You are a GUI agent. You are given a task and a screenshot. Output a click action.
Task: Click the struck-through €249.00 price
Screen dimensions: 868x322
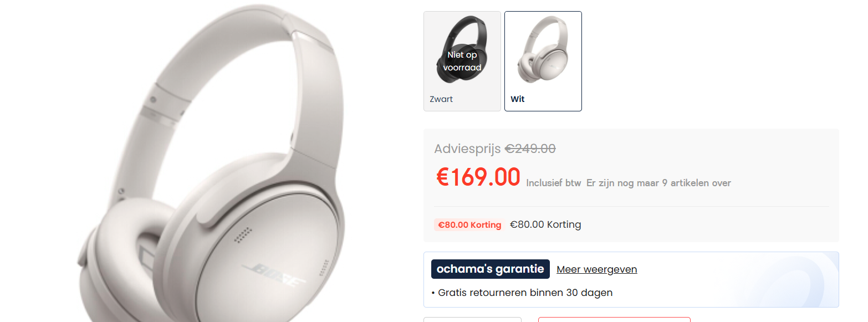click(x=530, y=149)
